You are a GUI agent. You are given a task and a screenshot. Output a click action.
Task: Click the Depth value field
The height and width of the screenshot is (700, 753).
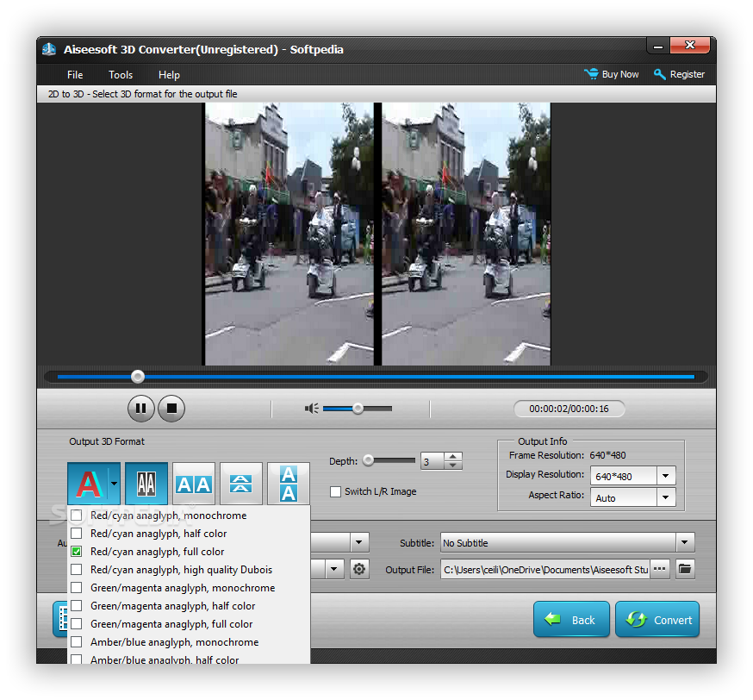coord(433,461)
